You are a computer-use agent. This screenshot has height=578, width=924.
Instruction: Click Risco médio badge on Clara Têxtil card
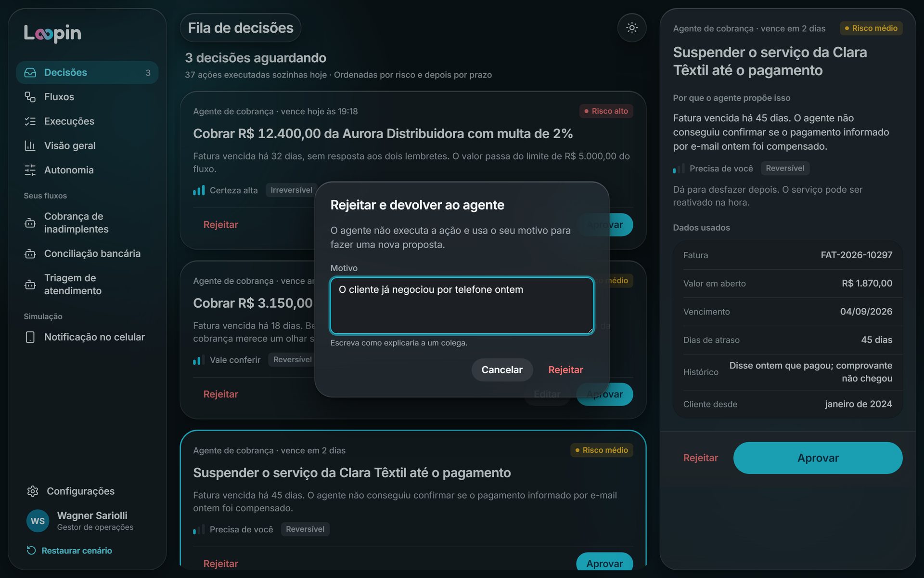click(x=602, y=450)
